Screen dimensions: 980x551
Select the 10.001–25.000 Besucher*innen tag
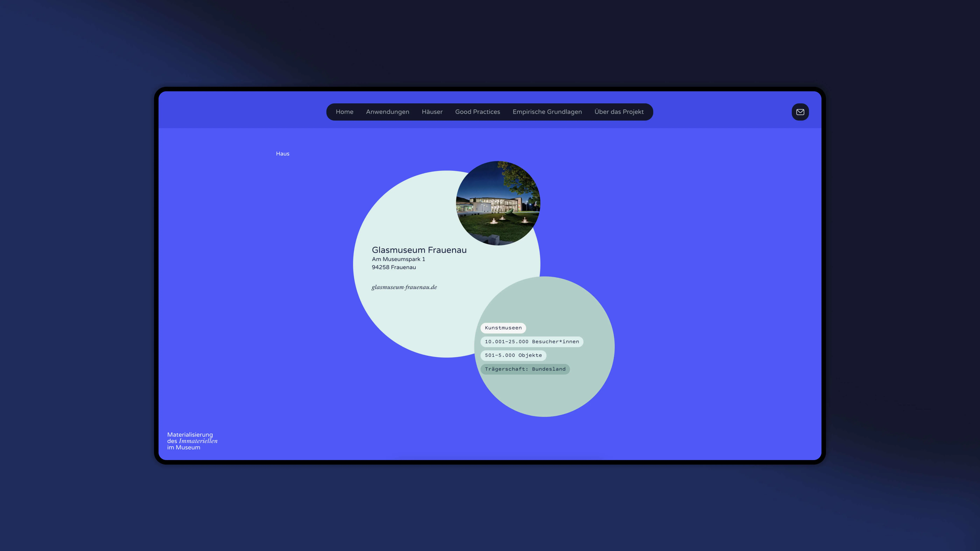coord(532,341)
